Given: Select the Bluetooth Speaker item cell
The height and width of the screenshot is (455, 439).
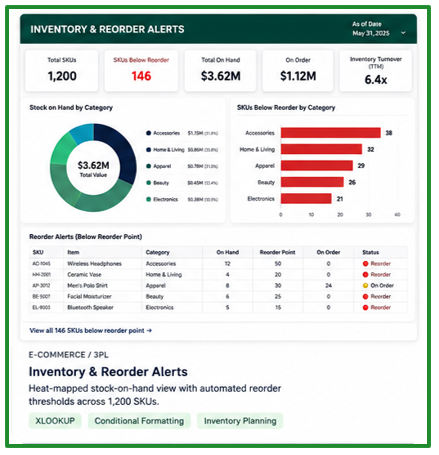Looking at the screenshot, I should (x=90, y=307).
